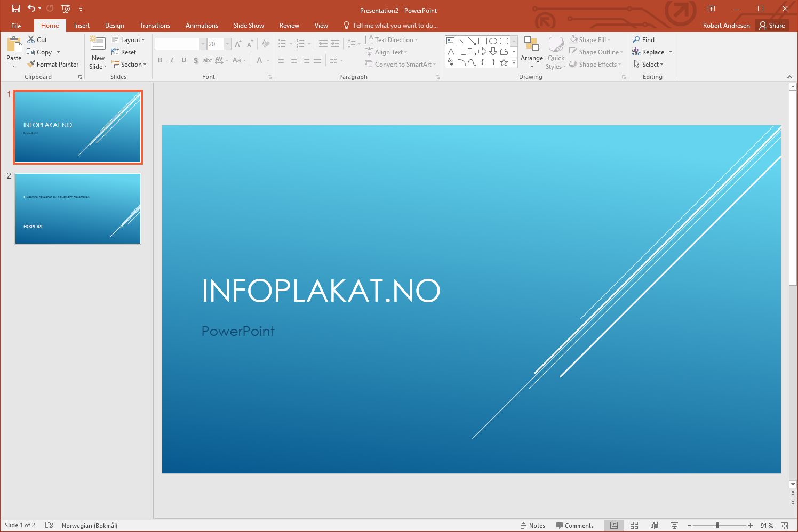798x532 pixels.
Task: Toggle Normal view button in status bar
Action: pyautogui.click(x=614, y=526)
